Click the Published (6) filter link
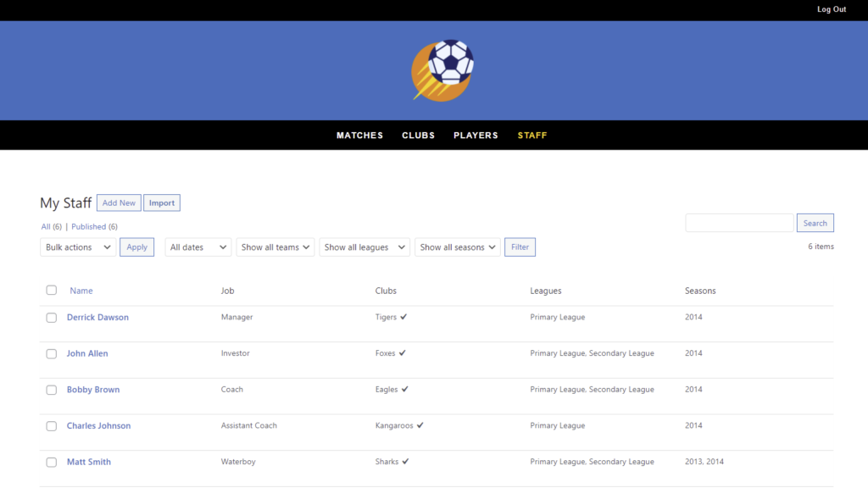This screenshot has width=868, height=488. 89,226
